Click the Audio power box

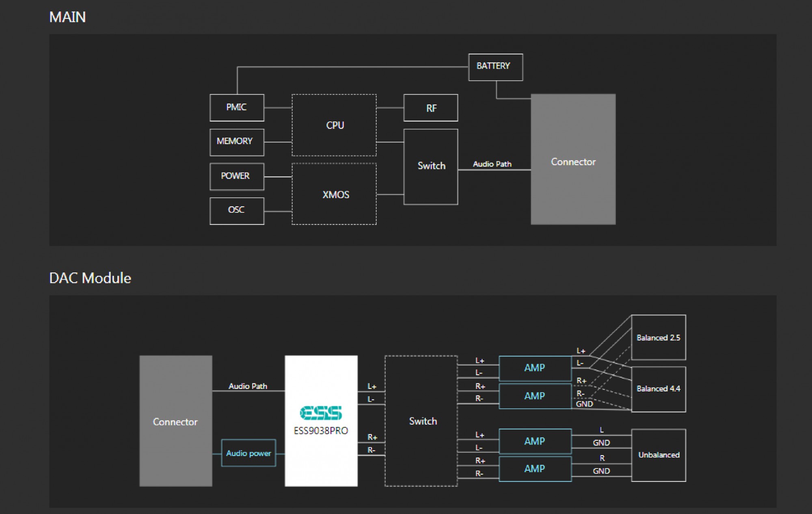[x=248, y=453]
